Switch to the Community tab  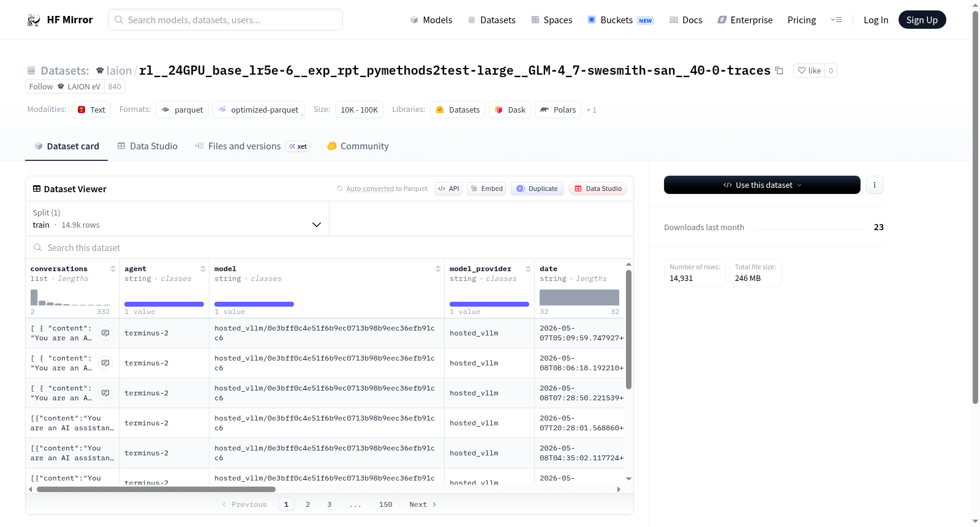click(358, 146)
